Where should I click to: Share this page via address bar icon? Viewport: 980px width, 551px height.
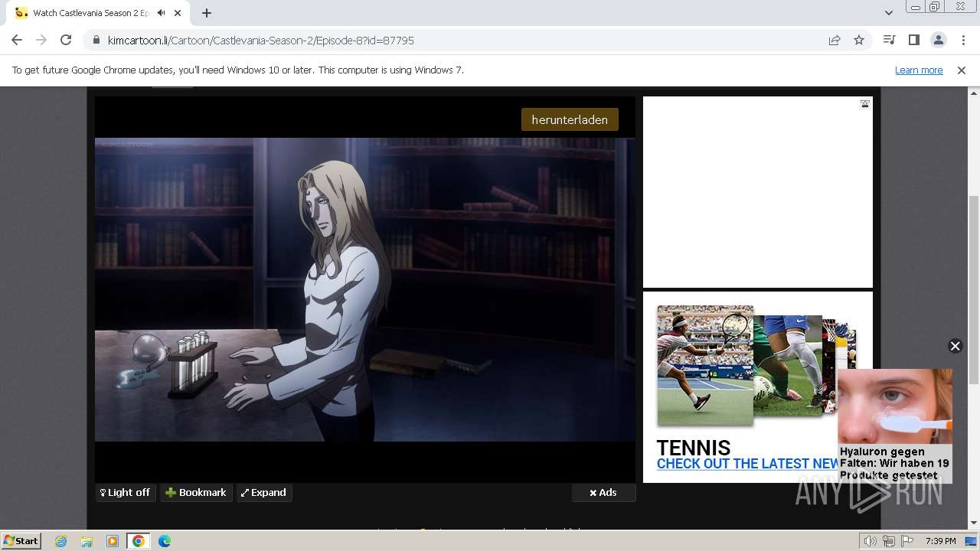835,41
